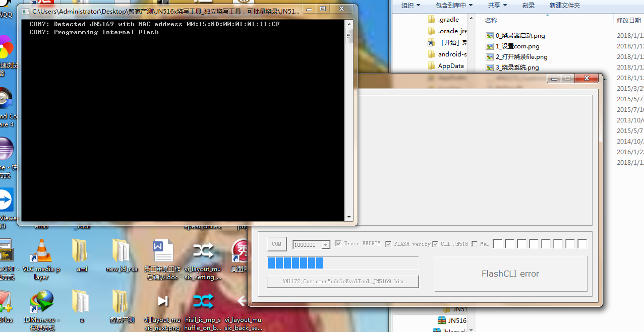This screenshot has height=332, width=644.
Task: Select the new_id_rsa folder icon
Action: 122,251
